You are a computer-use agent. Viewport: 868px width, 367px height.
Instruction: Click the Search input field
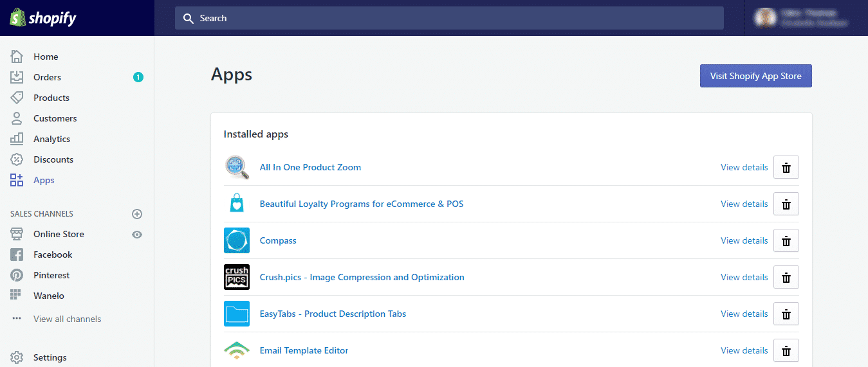tap(449, 18)
